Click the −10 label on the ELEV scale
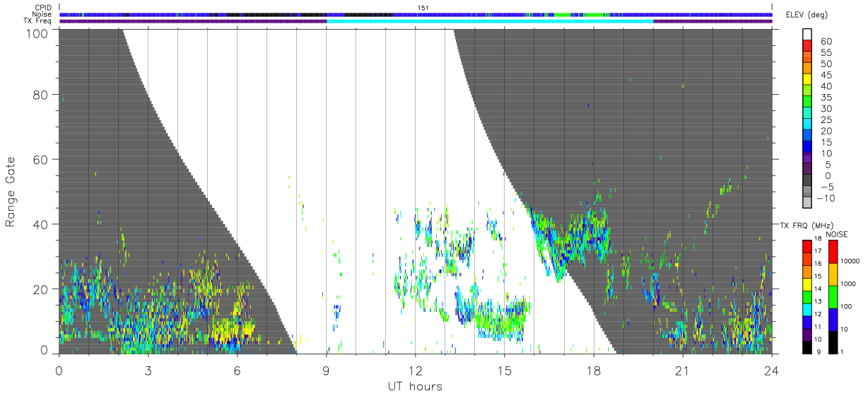 coord(826,199)
